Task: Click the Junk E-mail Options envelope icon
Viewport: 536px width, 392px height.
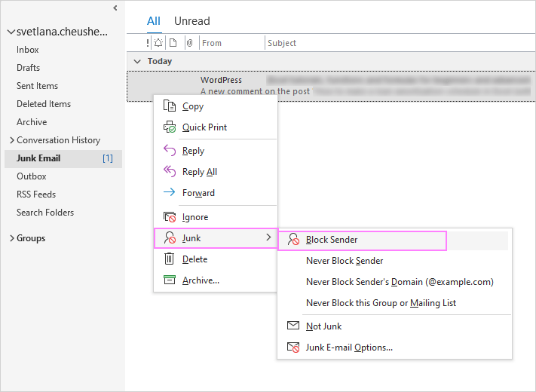Action: 293,348
